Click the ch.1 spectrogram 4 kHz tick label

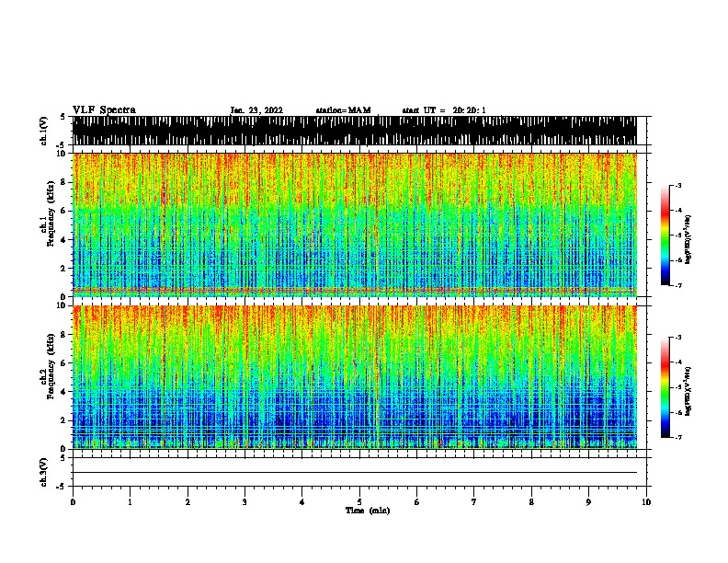click(63, 240)
